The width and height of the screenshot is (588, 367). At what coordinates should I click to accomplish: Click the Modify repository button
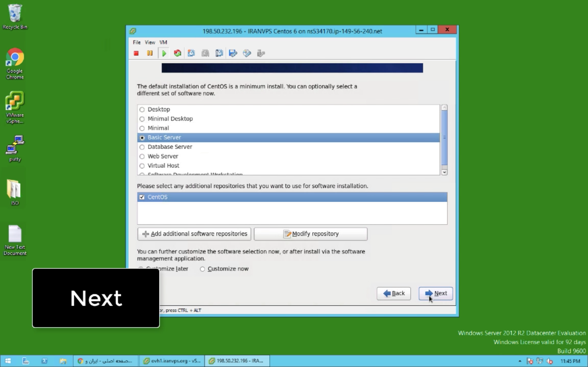coord(311,234)
